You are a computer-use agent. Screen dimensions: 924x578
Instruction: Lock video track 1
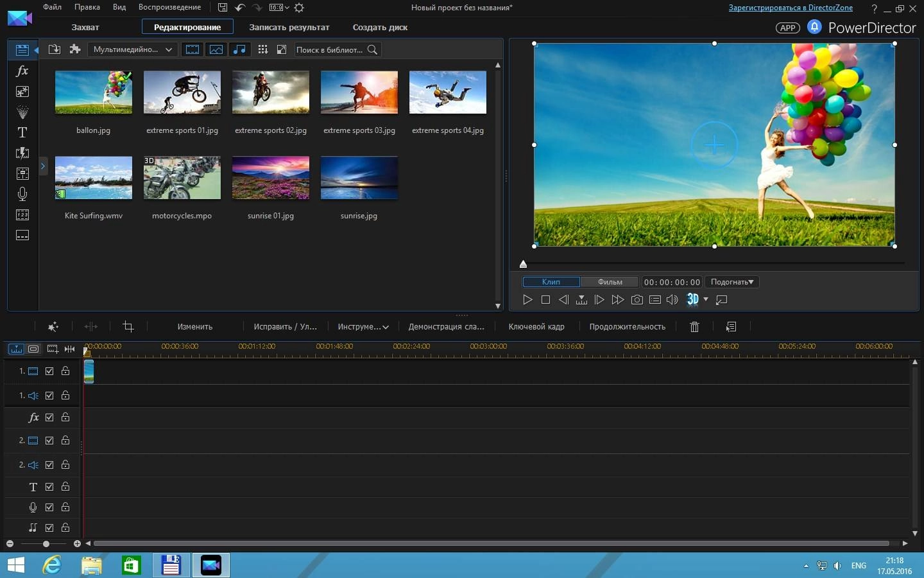coord(65,371)
